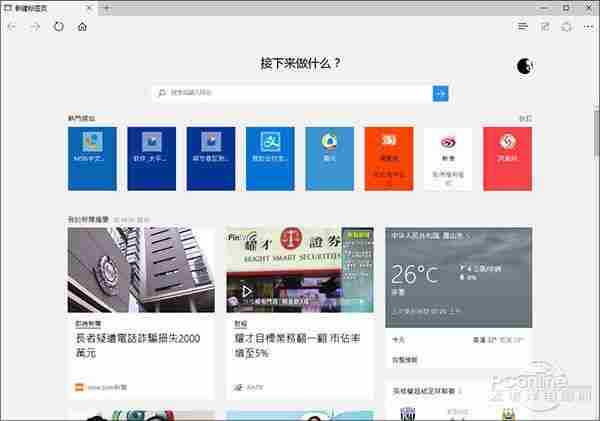Viewport: 600px width, 421px height.
Task: Click the profile avatar icon
Action: tap(524, 66)
